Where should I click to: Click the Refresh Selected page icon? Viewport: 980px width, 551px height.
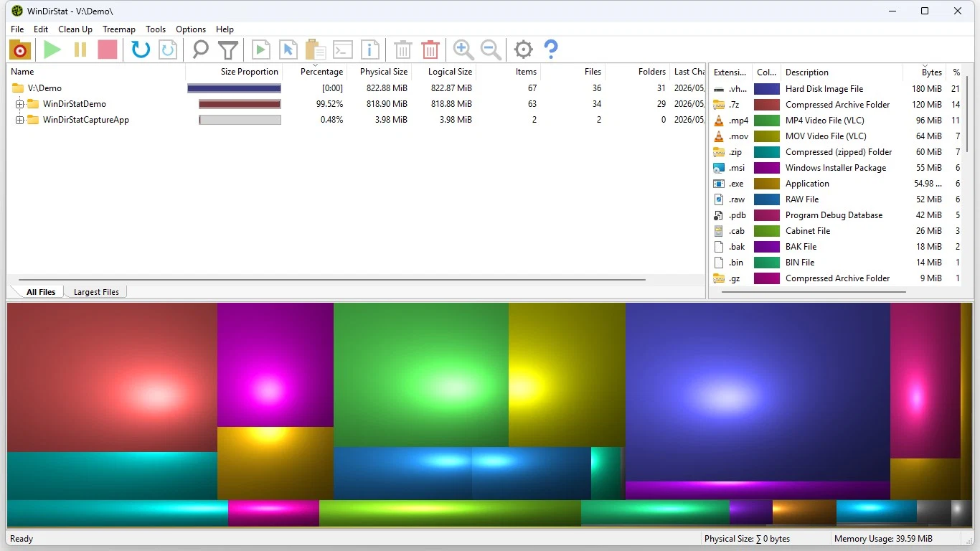coord(168,50)
